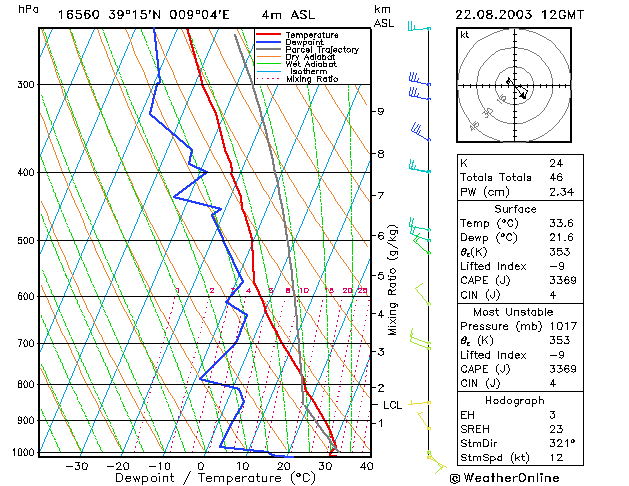The width and height of the screenshot is (629, 486).
Task: Click the Dry Adiabat legend entry
Action: pos(296,57)
